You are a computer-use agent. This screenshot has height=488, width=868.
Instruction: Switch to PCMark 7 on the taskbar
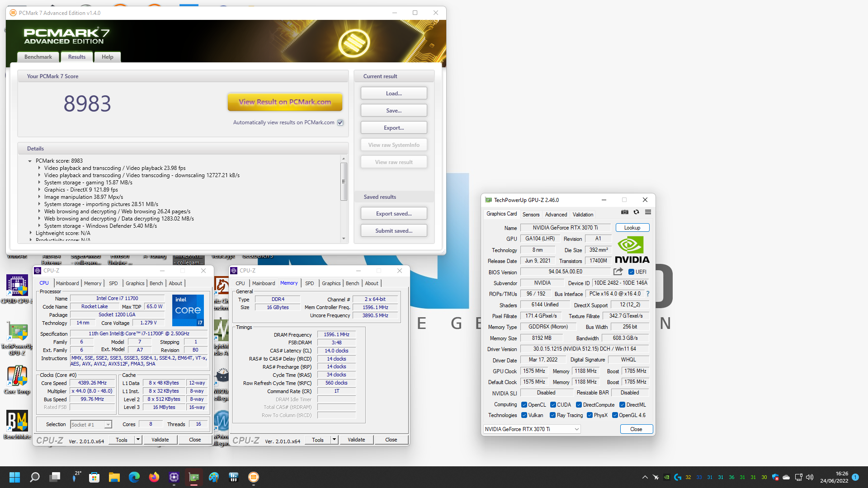tap(254, 477)
